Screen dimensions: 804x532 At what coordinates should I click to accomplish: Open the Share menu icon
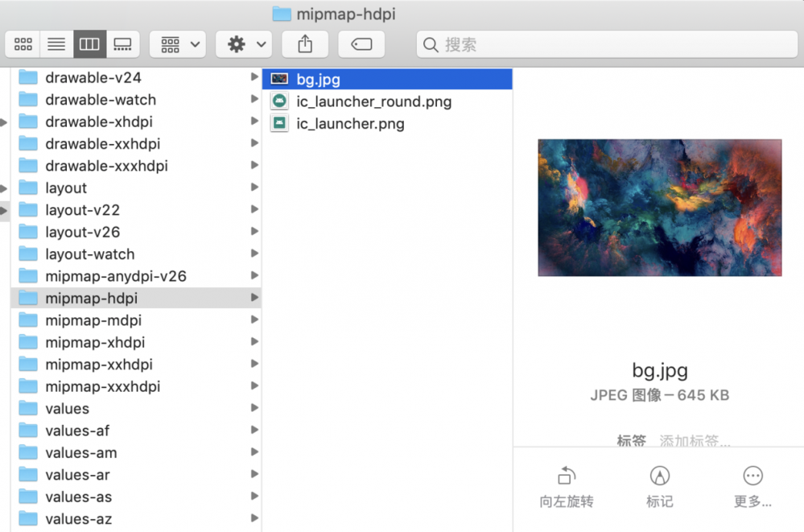304,44
